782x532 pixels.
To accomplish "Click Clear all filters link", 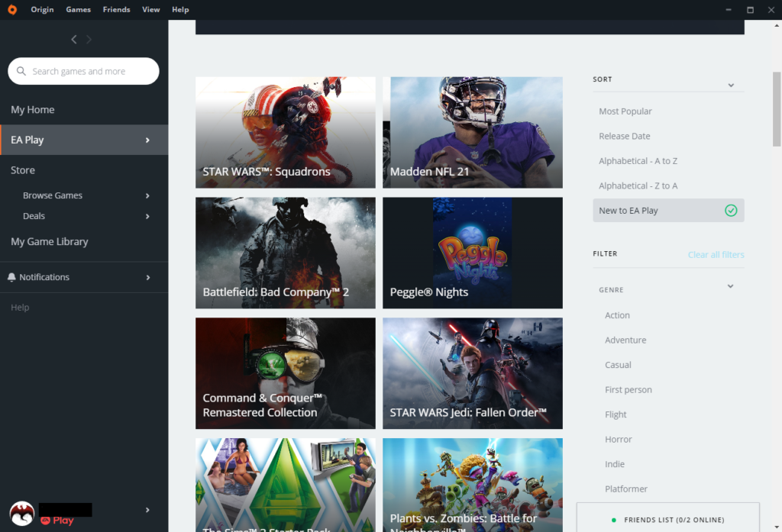I will pyautogui.click(x=716, y=255).
